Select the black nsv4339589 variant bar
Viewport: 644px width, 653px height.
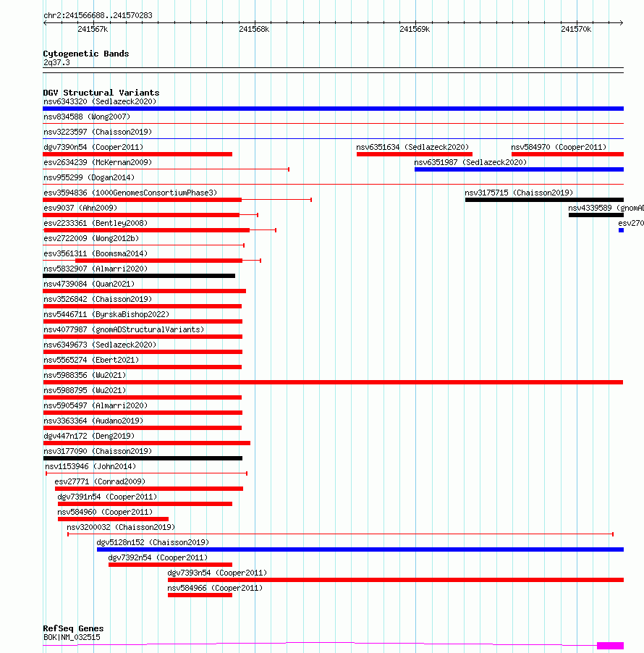(596, 215)
